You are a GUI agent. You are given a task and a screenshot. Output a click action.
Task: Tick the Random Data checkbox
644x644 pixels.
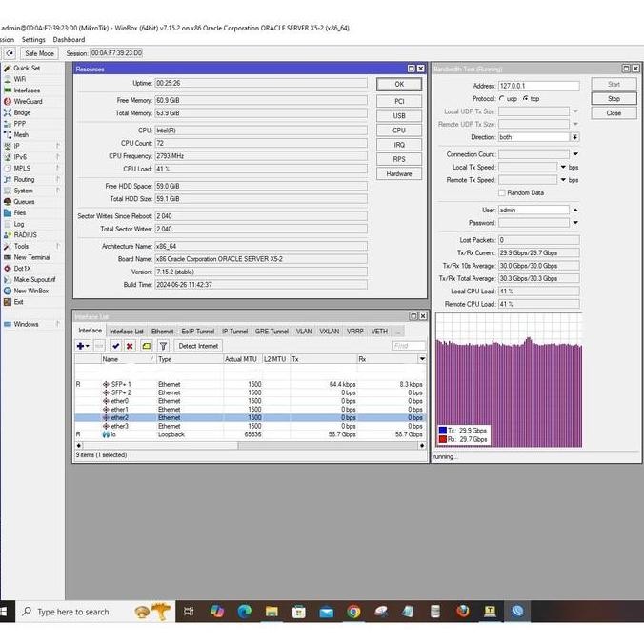pos(502,192)
